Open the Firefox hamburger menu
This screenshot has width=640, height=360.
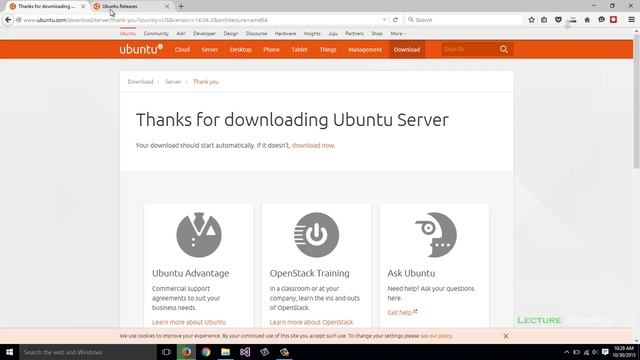tap(631, 20)
